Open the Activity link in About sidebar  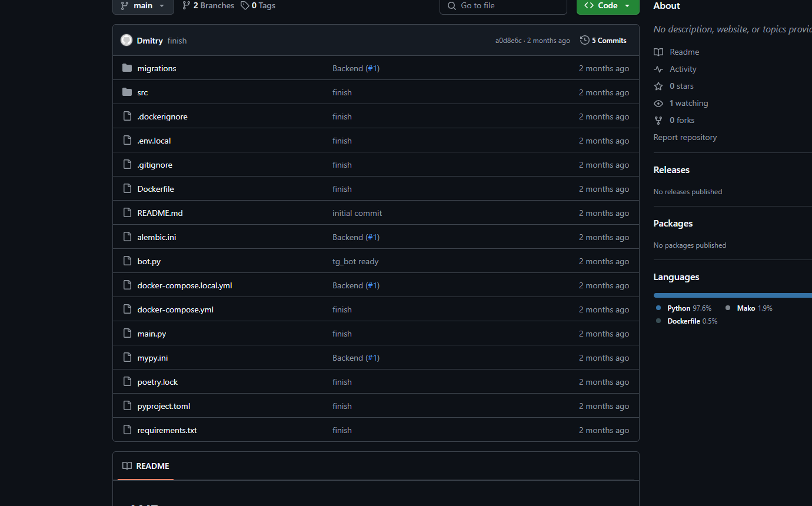click(x=675, y=69)
